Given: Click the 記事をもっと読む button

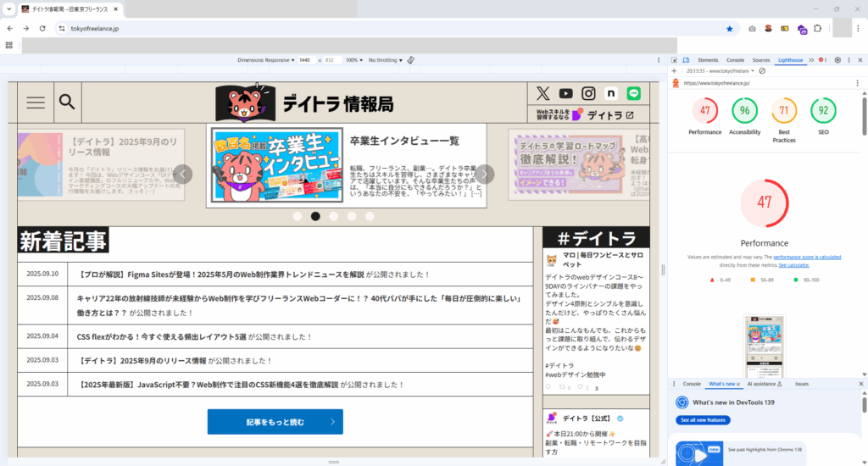Looking at the screenshot, I should [275, 421].
